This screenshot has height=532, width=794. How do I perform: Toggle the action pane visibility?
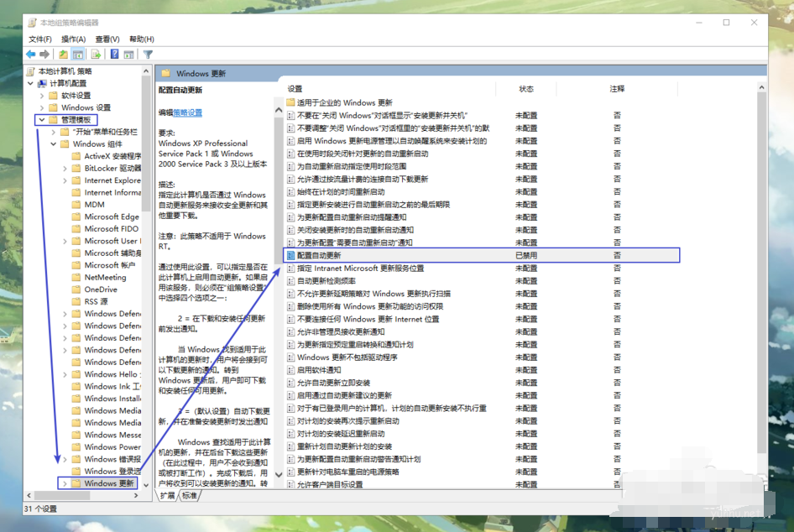point(128,54)
